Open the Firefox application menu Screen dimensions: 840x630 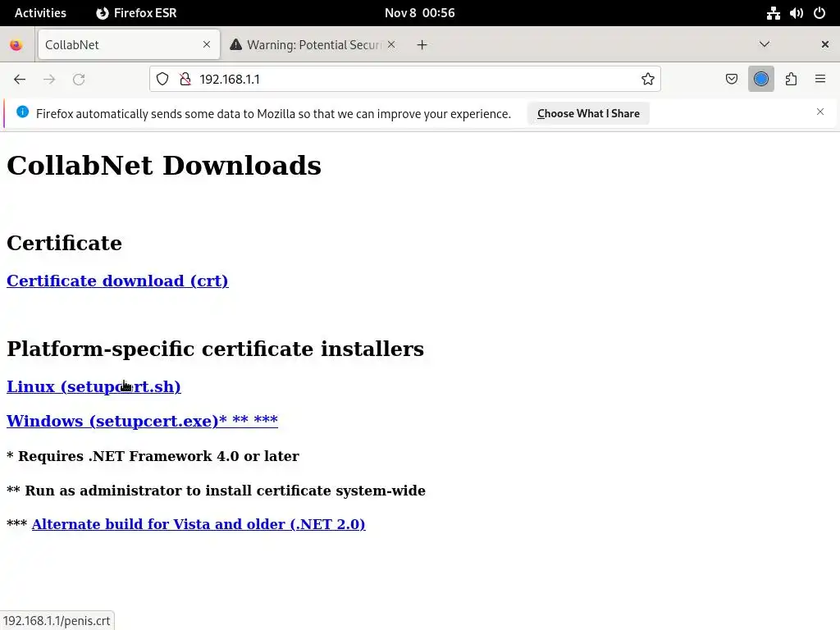(820, 80)
